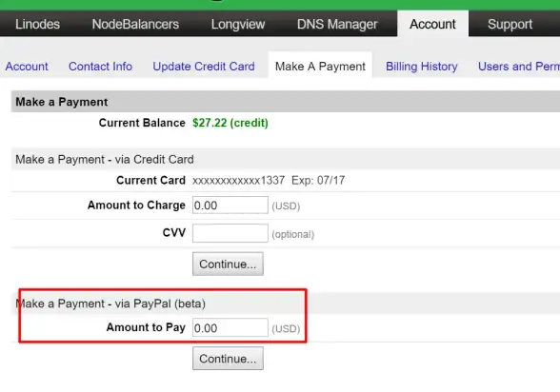The width and height of the screenshot is (560, 392).
Task: Select the Account main navigation tab
Action: [432, 24]
